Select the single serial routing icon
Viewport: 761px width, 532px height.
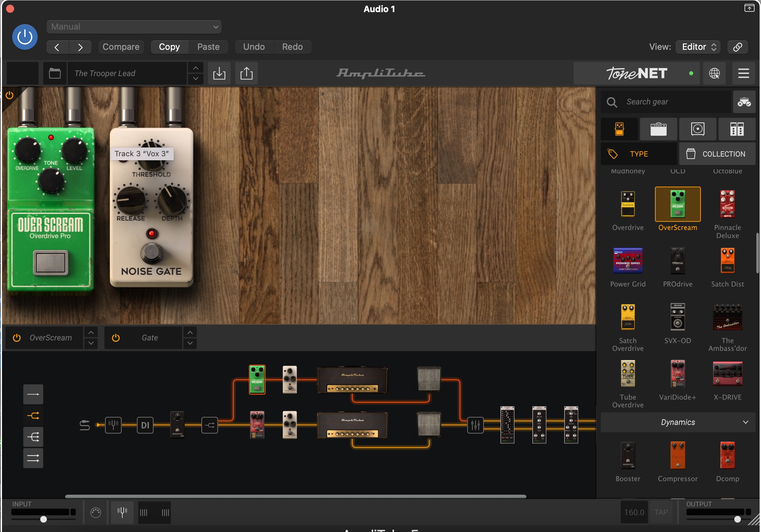[x=33, y=394]
